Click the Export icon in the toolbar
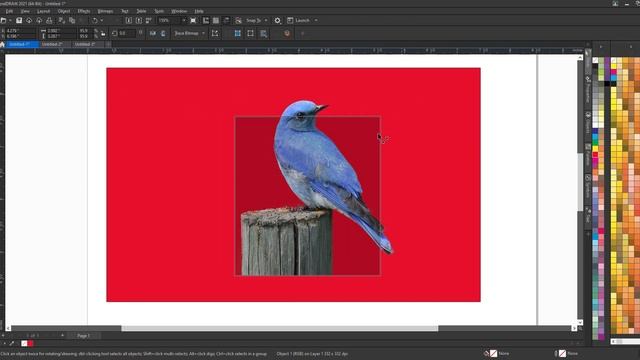 (x=139, y=20)
